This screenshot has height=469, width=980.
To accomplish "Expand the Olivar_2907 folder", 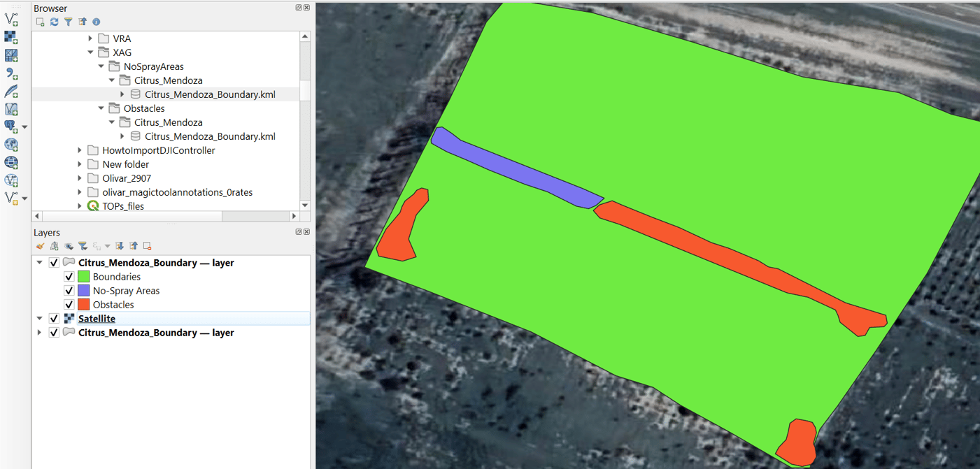I will click(80, 178).
